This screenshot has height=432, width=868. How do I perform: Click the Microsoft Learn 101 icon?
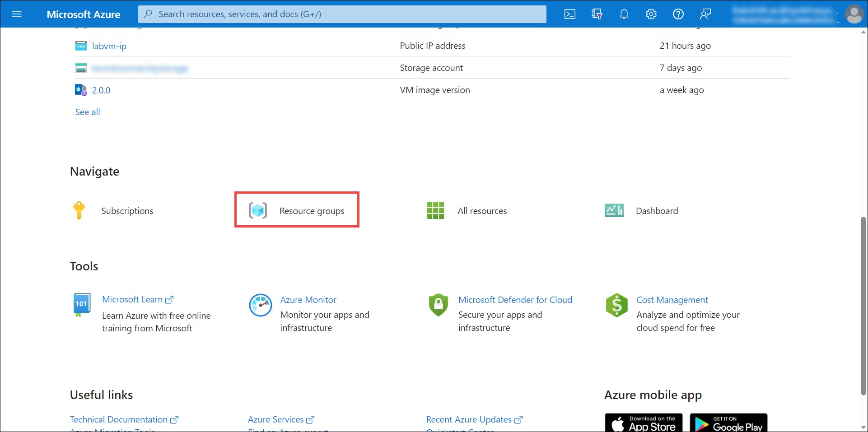pyautogui.click(x=81, y=305)
